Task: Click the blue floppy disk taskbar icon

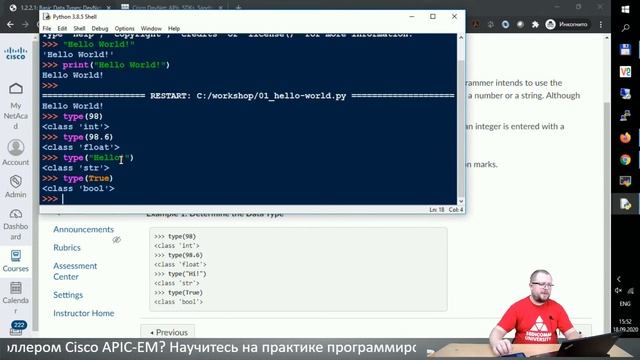Action: point(625,49)
